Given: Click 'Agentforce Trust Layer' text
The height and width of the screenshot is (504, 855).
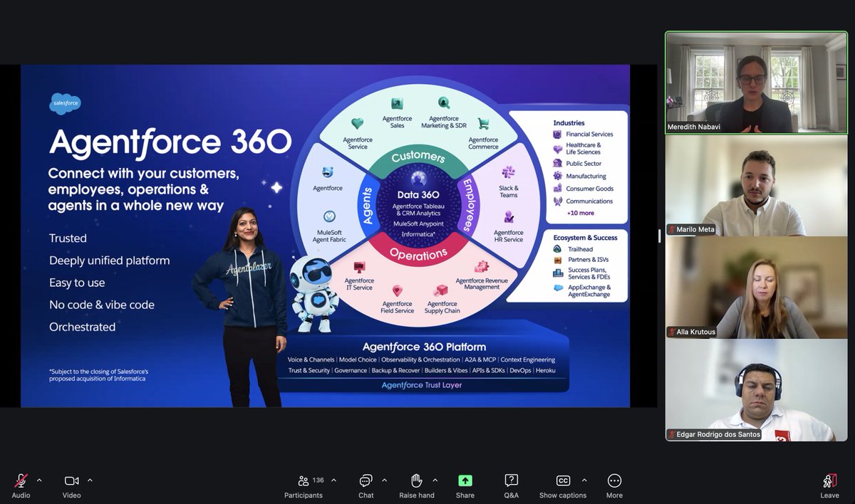Looking at the screenshot, I should tap(422, 385).
